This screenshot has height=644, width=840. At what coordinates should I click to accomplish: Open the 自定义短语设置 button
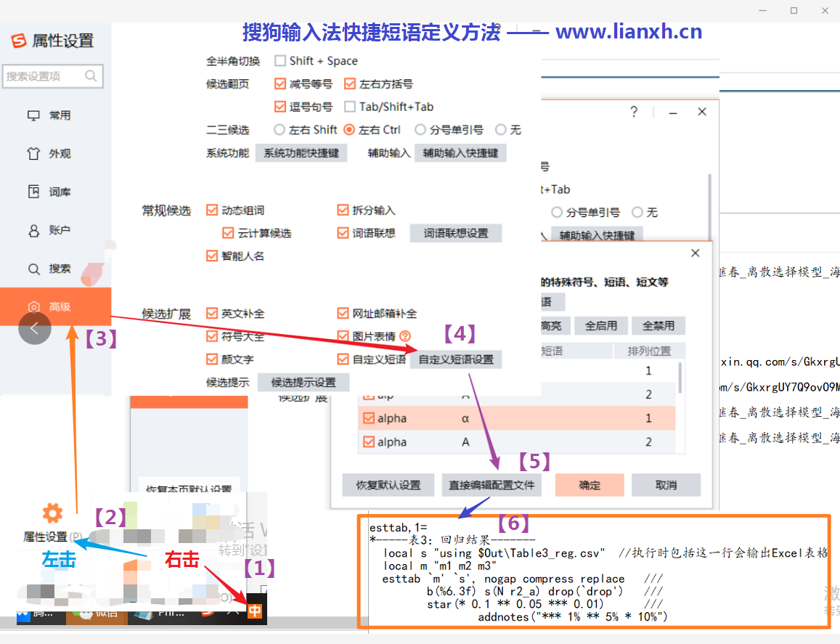pos(456,359)
